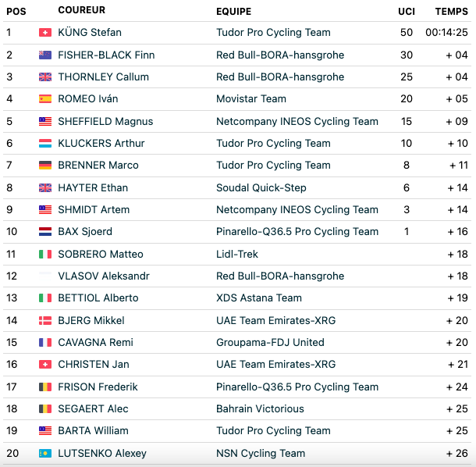This screenshot has height=467, width=476.
Task: Click the Swiss flag beside KÜNG Stefan
Action: click(x=45, y=33)
